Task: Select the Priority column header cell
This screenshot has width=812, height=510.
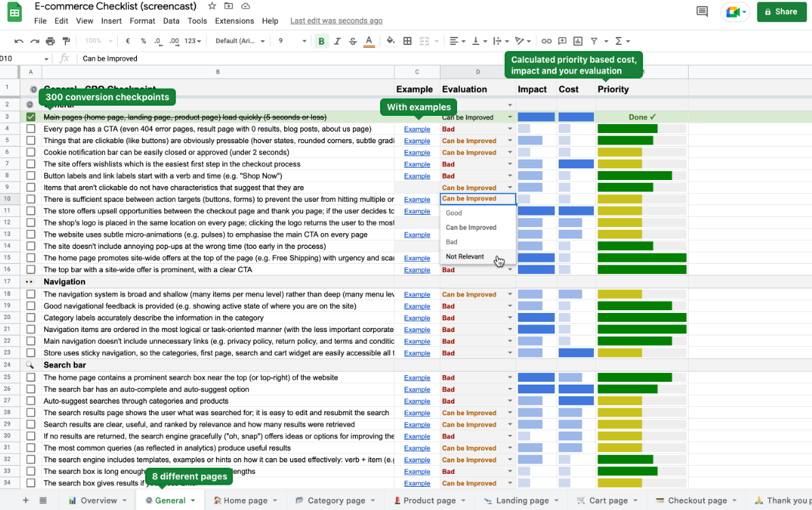Action: pos(642,89)
